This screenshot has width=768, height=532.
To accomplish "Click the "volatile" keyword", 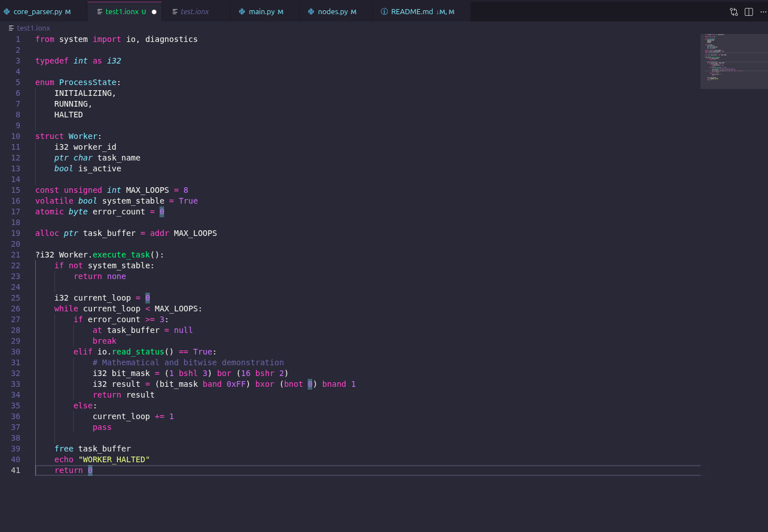I will point(54,201).
